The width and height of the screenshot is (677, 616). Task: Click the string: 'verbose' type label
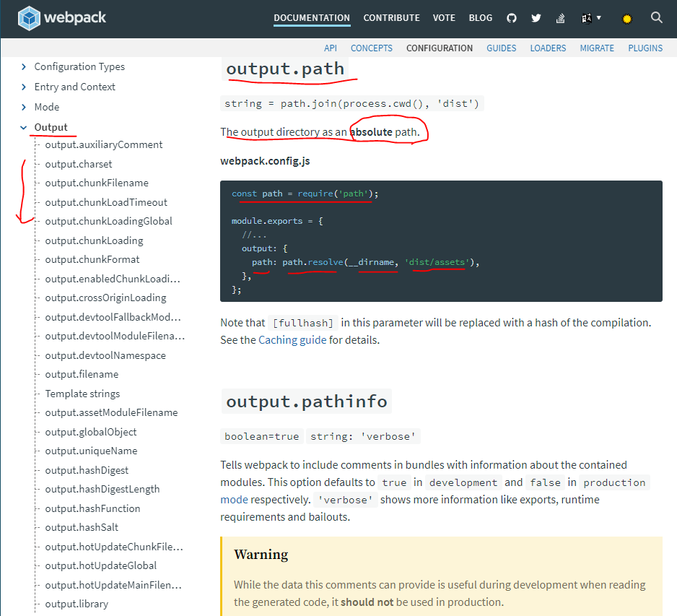pos(362,436)
